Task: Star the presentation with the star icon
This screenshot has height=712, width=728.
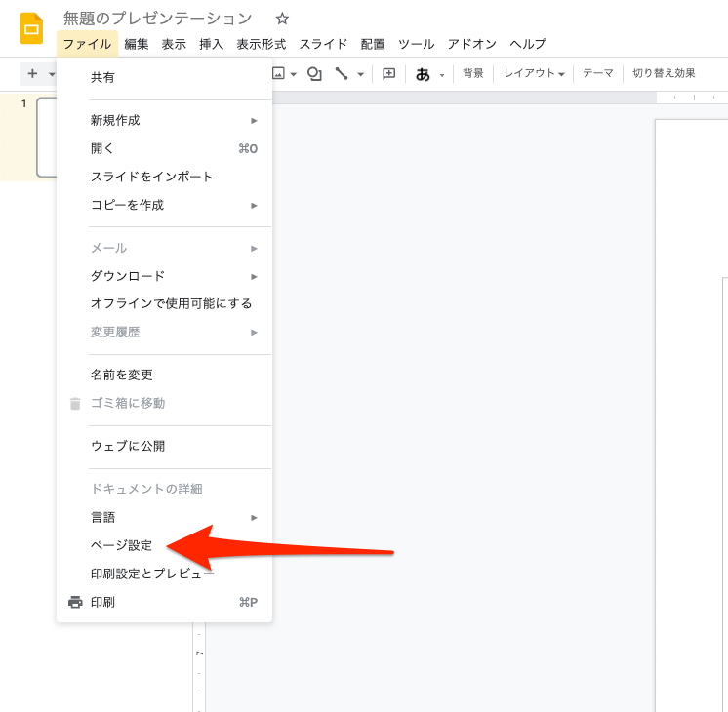Action: (282, 19)
